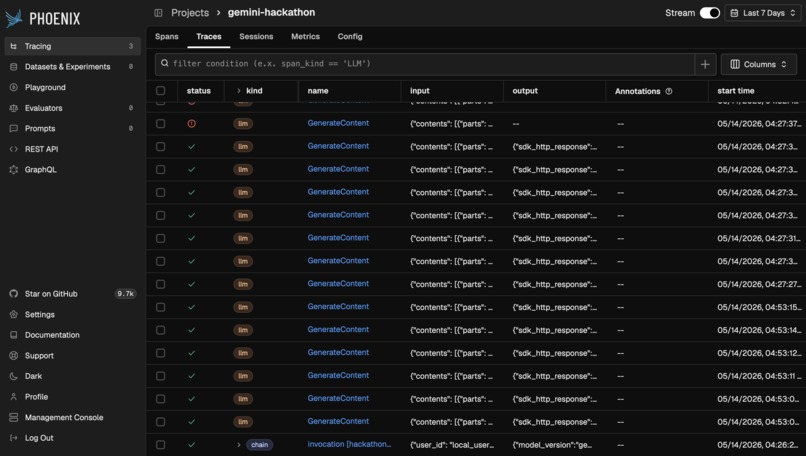The height and width of the screenshot is (456, 806).
Task: Click the name column header
Action: [318, 91]
